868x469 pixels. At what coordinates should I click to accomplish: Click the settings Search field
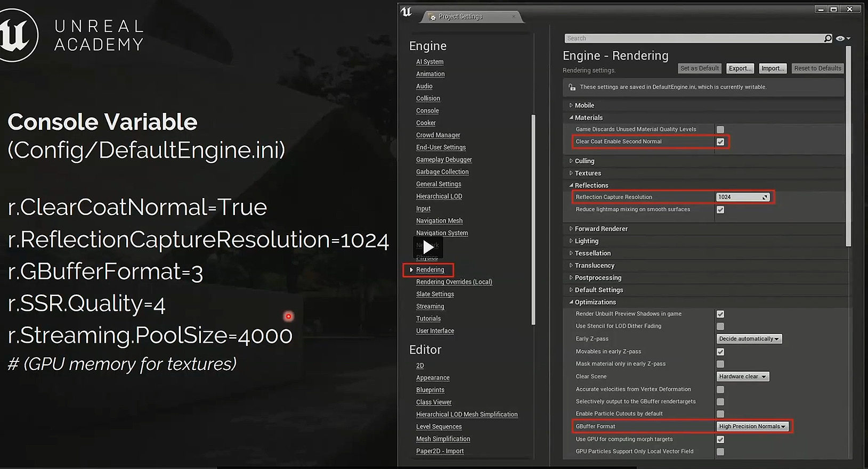point(694,38)
